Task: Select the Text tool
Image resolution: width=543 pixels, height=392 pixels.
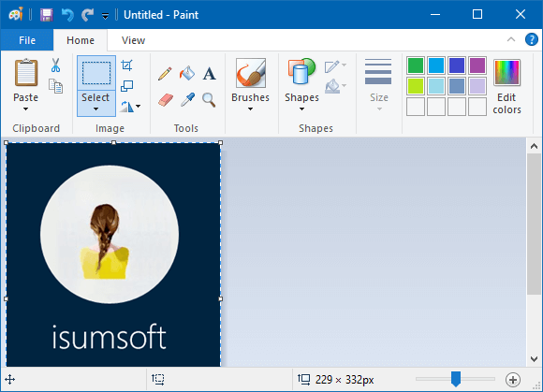Action: coord(209,74)
